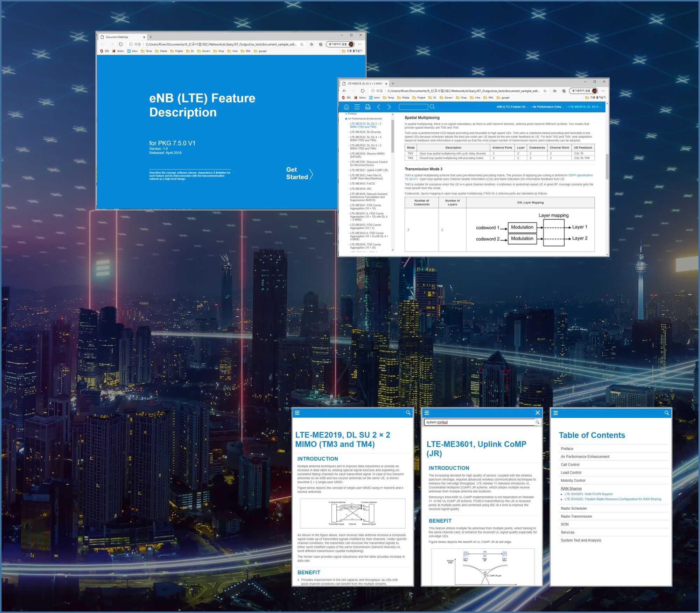Close the search bar in the LTE-ME3601 mobile panel
Viewport: 700px width, 613px height.
pyautogui.click(x=537, y=413)
